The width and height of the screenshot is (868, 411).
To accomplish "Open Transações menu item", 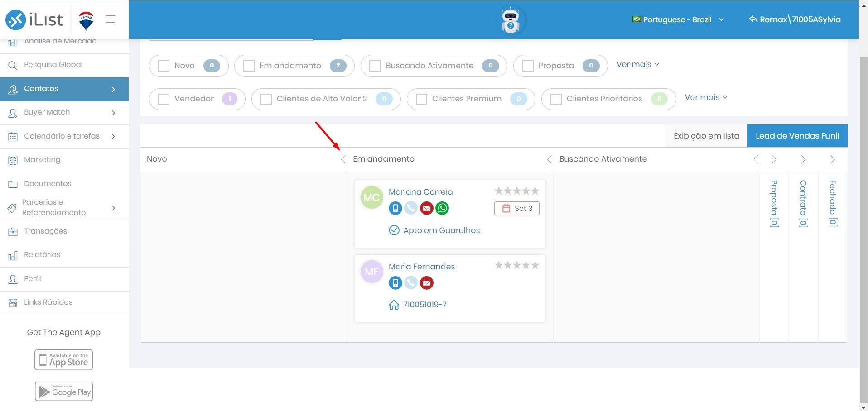I will point(64,231).
